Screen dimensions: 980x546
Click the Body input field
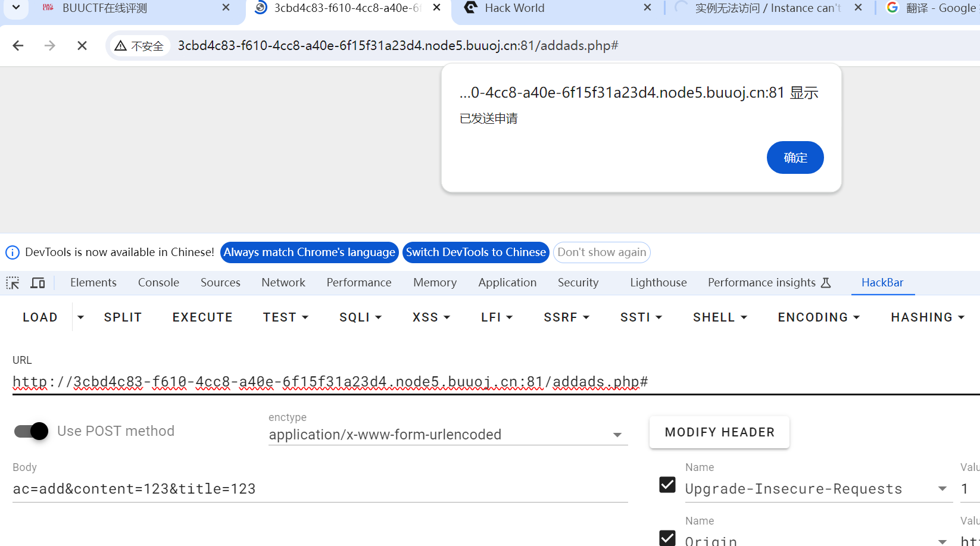pyautogui.click(x=320, y=489)
